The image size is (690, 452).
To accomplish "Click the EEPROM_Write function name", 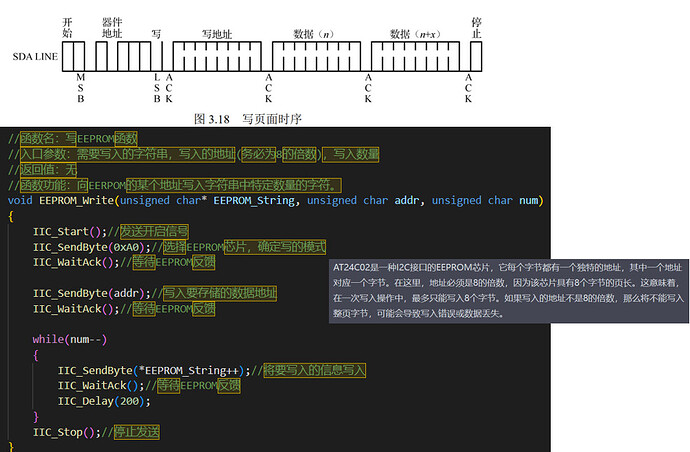I will click(77, 201).
